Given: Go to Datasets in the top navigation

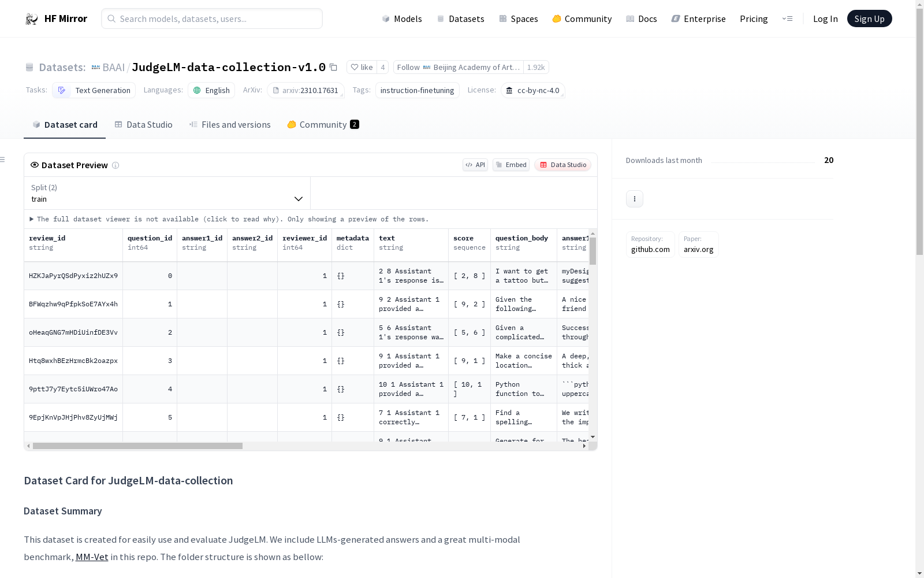Looking at the screenshot, I should pyautogui.click(x=460, y=18).
